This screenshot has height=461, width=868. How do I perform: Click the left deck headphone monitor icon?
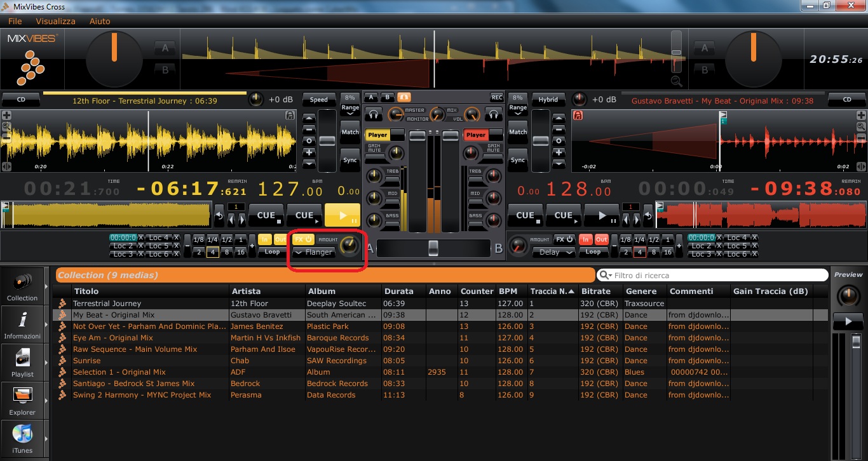pyautogui.click(x=373, y=114)
